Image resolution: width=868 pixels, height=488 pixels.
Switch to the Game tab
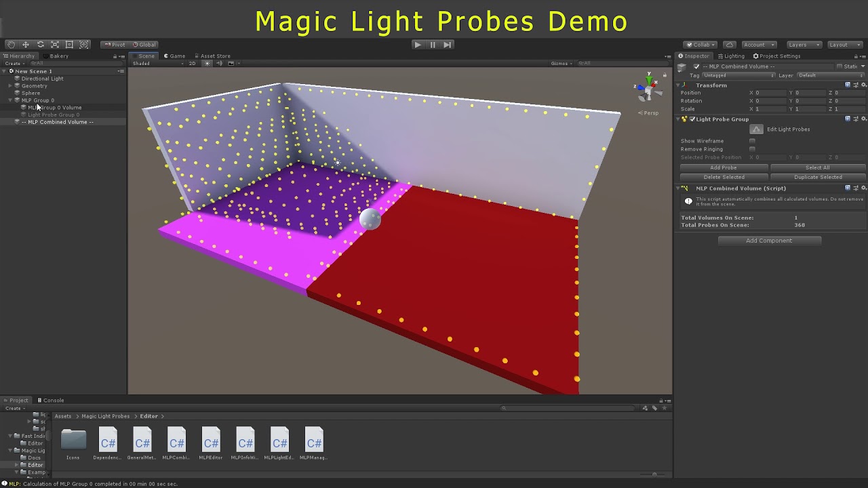[x=174, y=56]
